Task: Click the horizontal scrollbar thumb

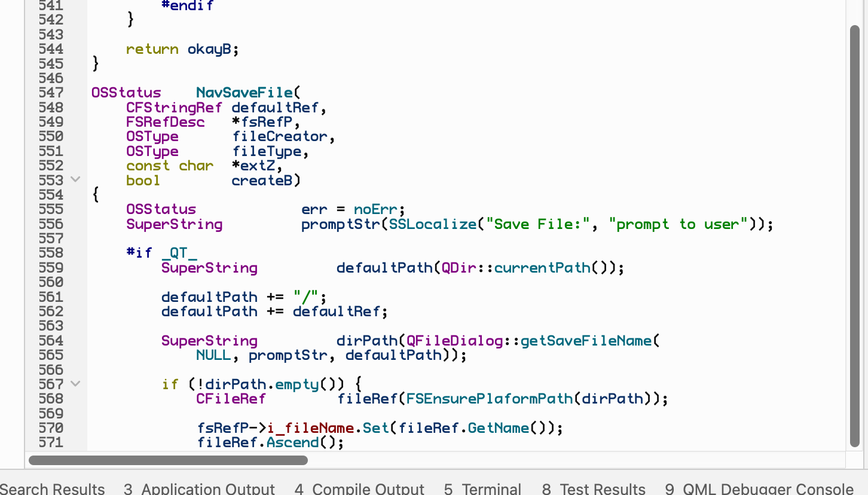Action: pos(168,460)
